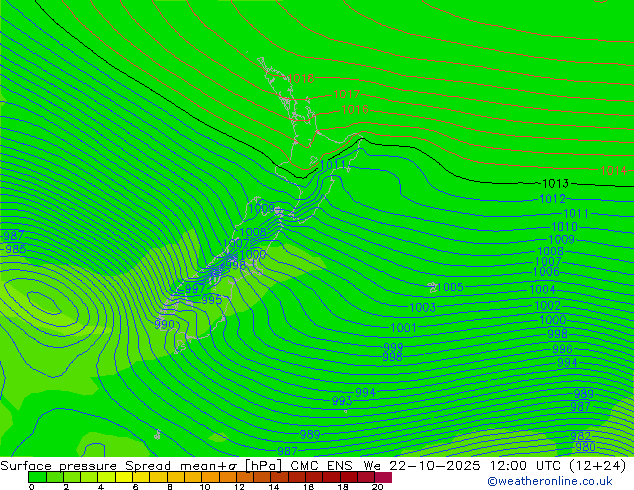This screenshot has height=490, width=634.
Task: Click the red 1014 isobar label
Action: (x=613, y=171)
